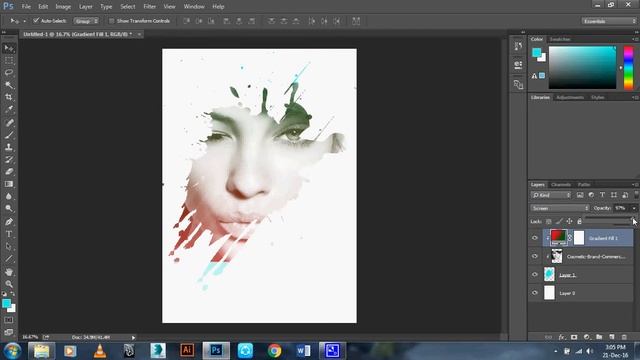Select the Crop tool
This screenshot has width=640, height=360.
(x=9, y=97)
